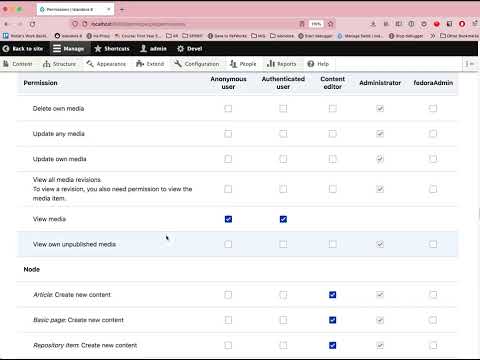Select the Permissions browser tab
Image resolution: width=480 pixels, height=360 pixels.
75,9
